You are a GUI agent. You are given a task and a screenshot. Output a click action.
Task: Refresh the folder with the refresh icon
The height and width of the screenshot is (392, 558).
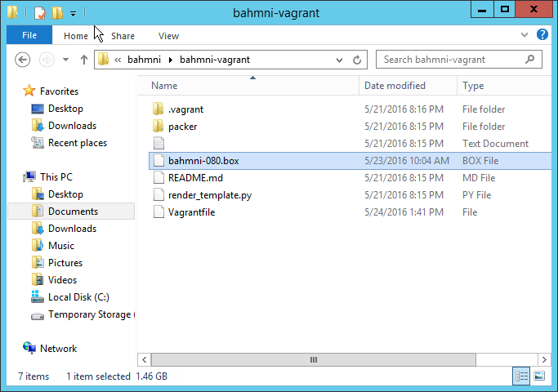[357, 60]
